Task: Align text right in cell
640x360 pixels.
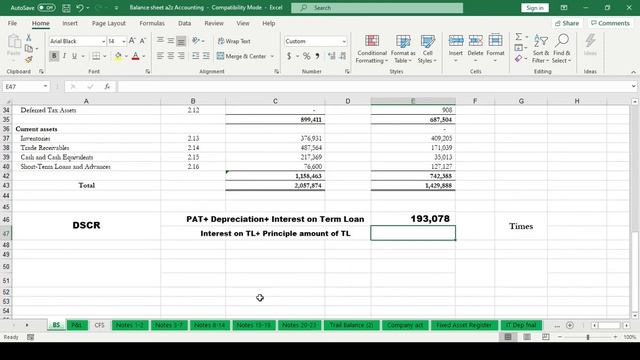Action: [181, 56]
